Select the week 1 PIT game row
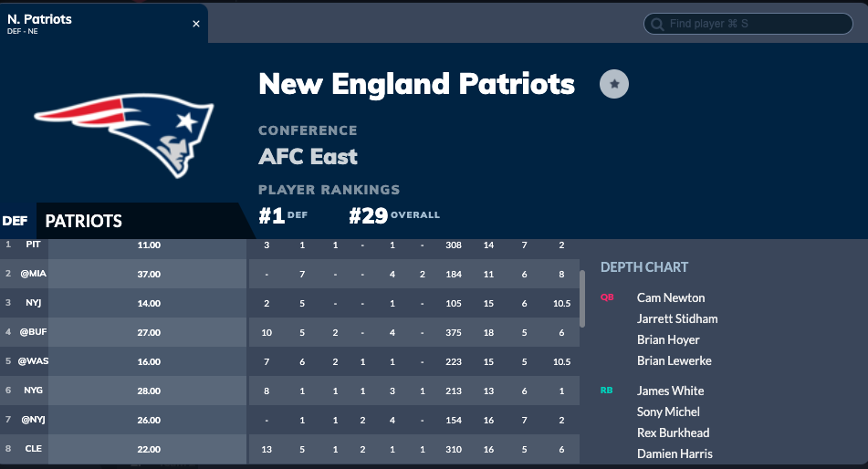The image size is (868, 469). pos(289,245)
